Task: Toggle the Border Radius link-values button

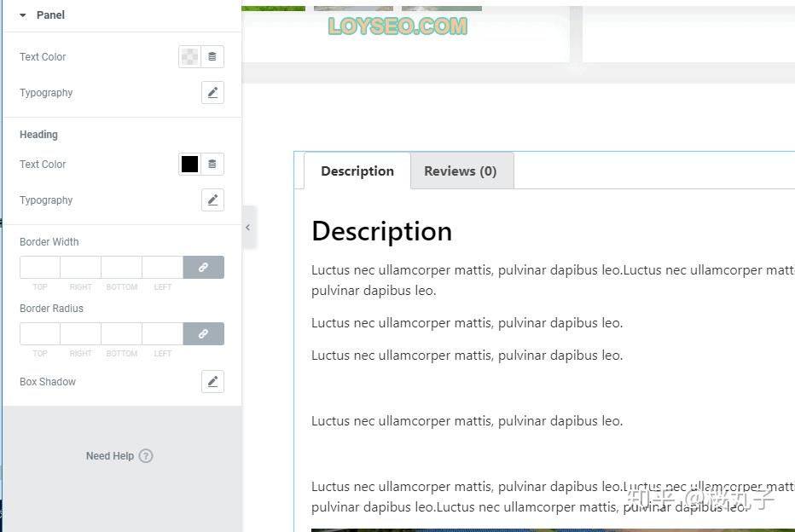Action: point(203,334)
